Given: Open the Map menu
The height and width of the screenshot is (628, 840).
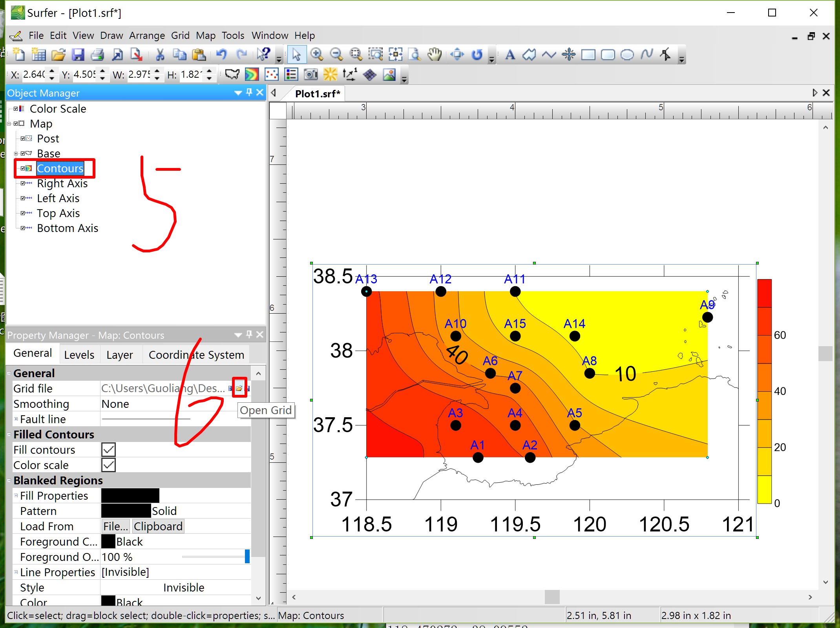Looking at the screenshot, I should 206,35.
